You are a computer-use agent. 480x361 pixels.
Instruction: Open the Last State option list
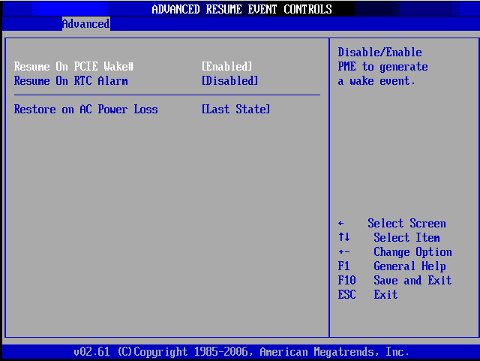point(236,109)
